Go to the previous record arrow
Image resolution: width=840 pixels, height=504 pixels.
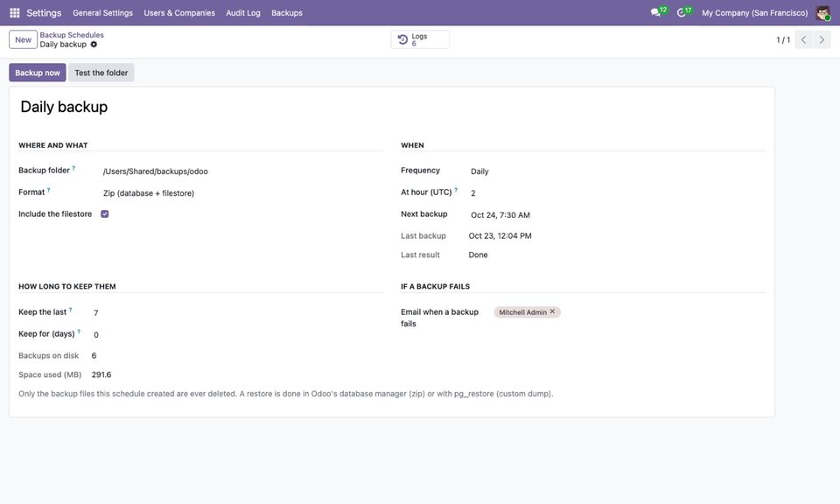pos(803,39)
